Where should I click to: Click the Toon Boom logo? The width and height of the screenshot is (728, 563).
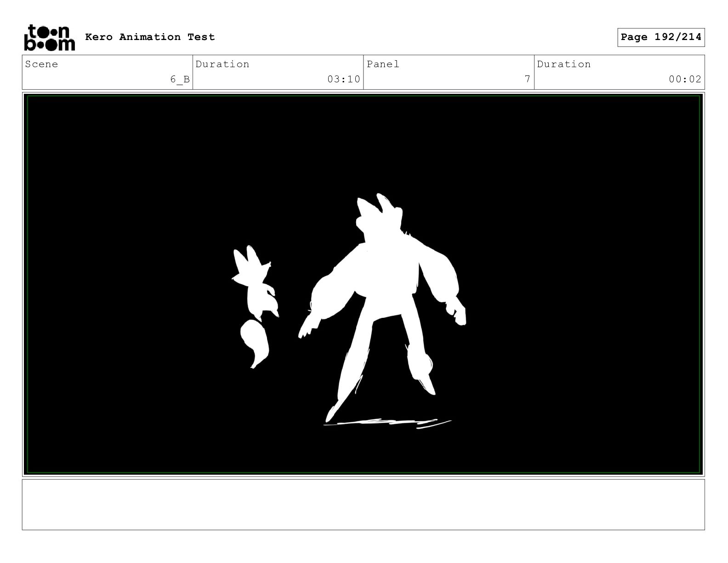tap(49, 37)
